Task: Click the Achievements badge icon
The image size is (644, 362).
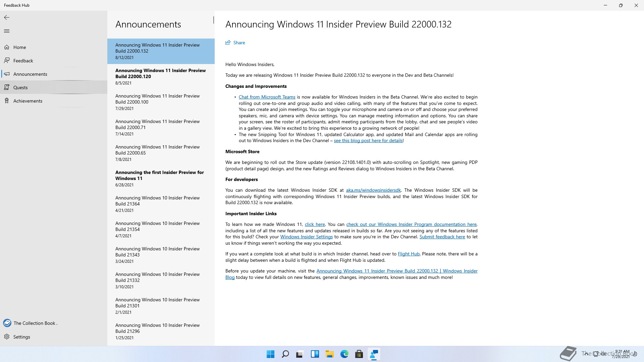Action: tap(7, 101)
